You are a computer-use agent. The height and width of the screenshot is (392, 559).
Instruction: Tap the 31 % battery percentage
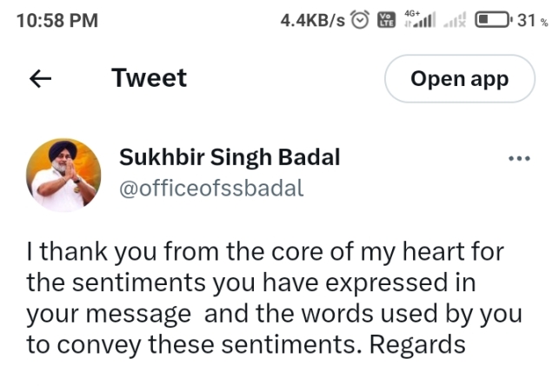[x=532, y=20]
